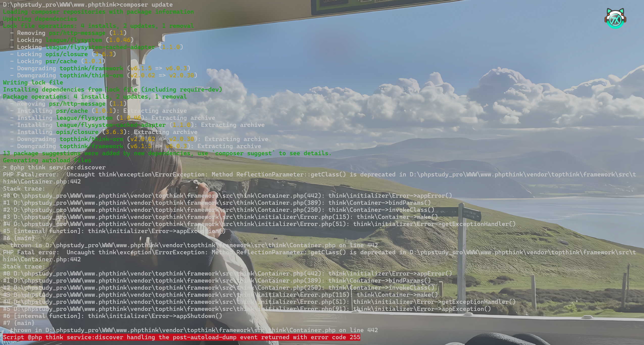The height and width of the screenshot is (345, 644).
Task: Click the 'composer update' command prompt line
Action: coord(88,5)
